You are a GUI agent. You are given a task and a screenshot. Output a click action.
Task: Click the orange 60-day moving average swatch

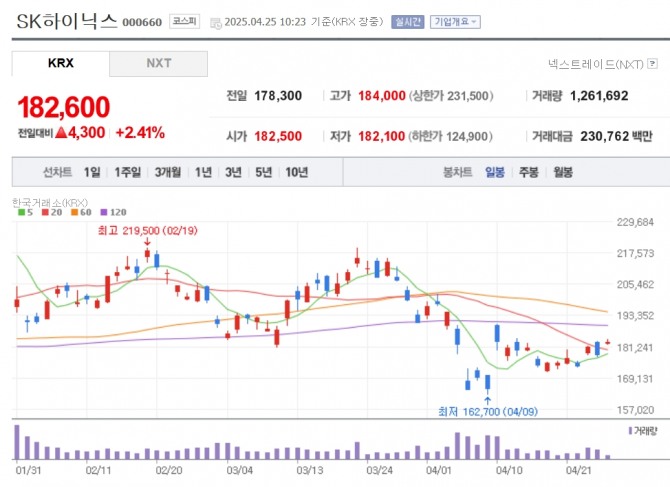click(x=74, y=212)
